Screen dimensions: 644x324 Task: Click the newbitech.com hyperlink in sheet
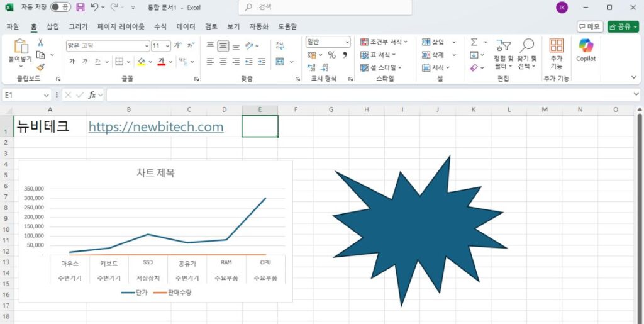156,127
